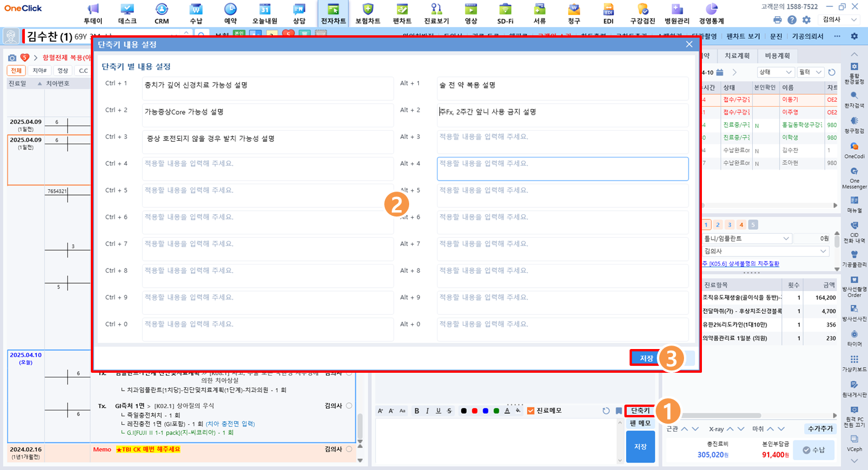Select radio button on TBI CK memo row

349,449
